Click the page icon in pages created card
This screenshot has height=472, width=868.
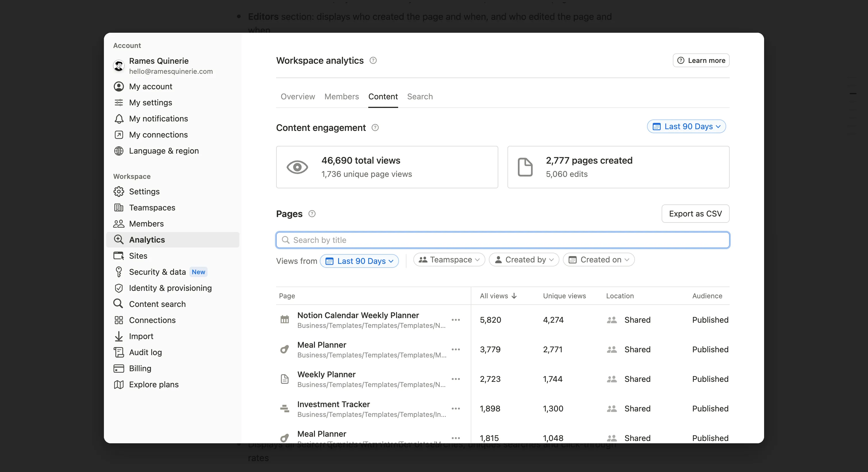click(x=525, y=167)
